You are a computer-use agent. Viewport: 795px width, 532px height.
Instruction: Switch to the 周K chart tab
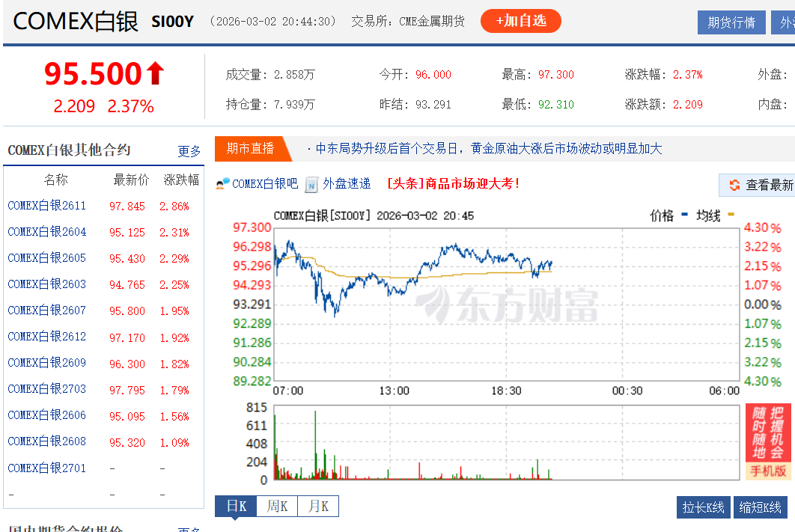pyautogui.click(x=277, y=507)
